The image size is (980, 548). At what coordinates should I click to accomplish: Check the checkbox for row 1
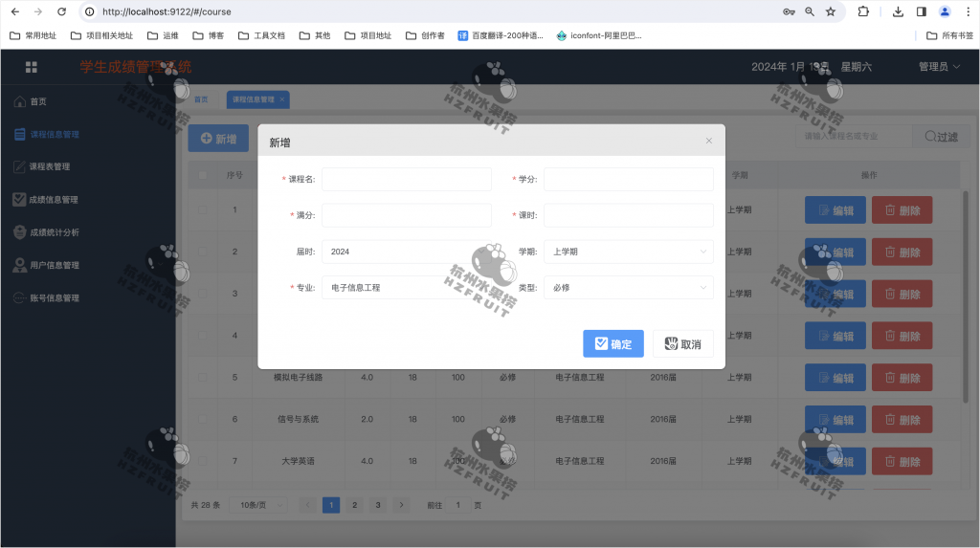[203, 210]
